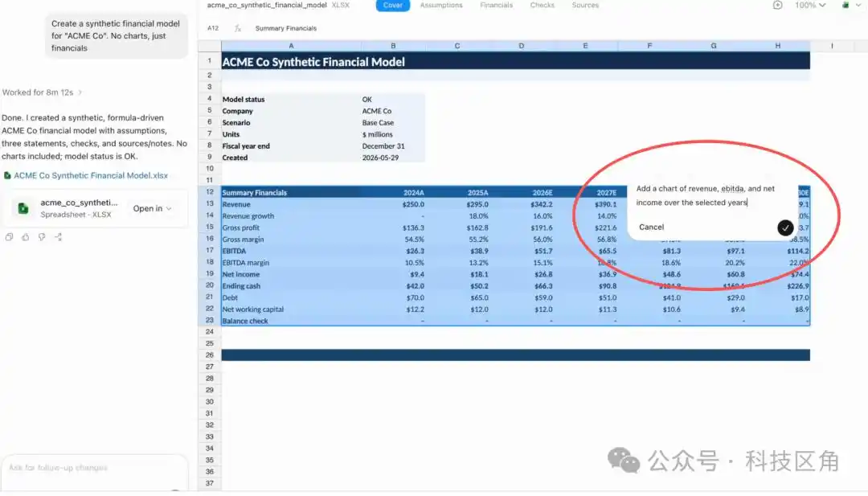The image size is (868, 496).
Task: Select column D header
Action: (522, 46)
